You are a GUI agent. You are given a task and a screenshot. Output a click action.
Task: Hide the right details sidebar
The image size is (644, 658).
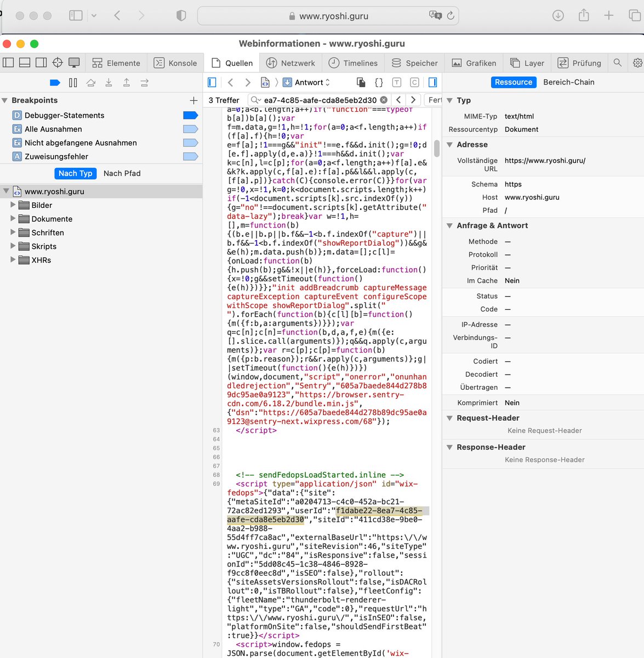pos(432,82)
